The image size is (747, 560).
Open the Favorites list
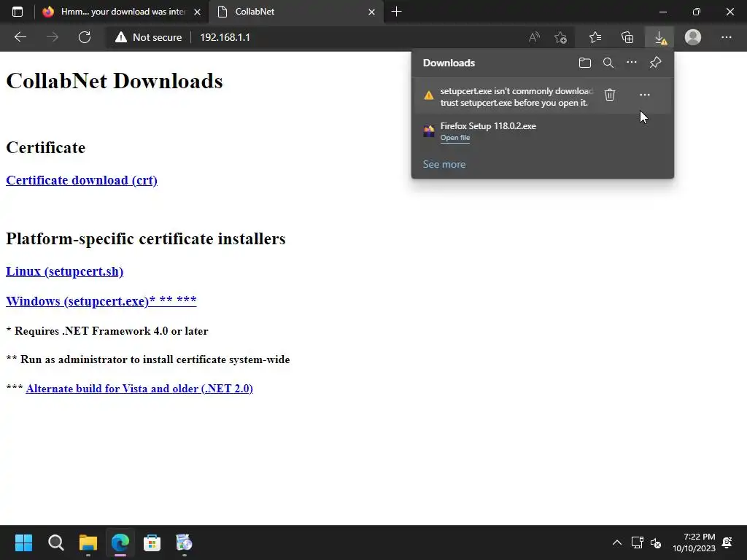(x=595, y=37)
